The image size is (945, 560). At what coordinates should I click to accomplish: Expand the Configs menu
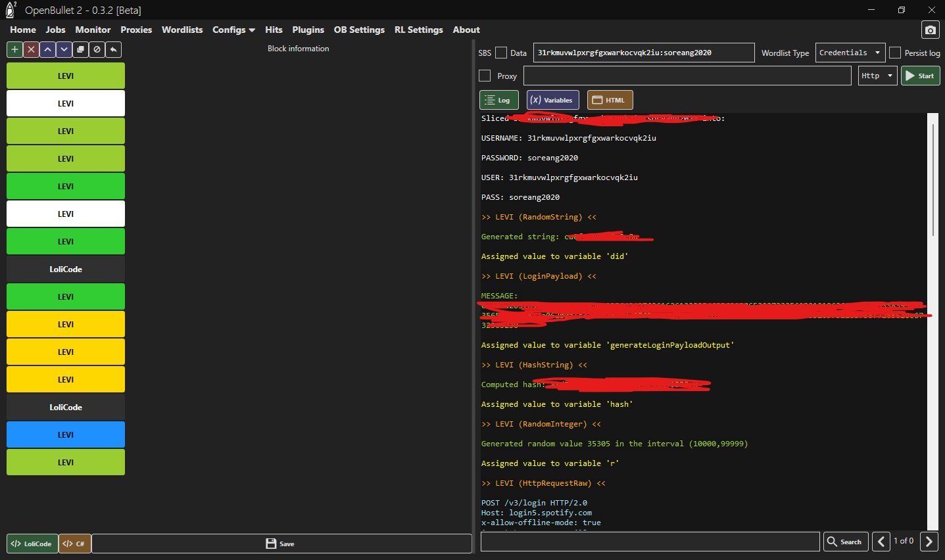pyautogui.click(x=233, y=30)
